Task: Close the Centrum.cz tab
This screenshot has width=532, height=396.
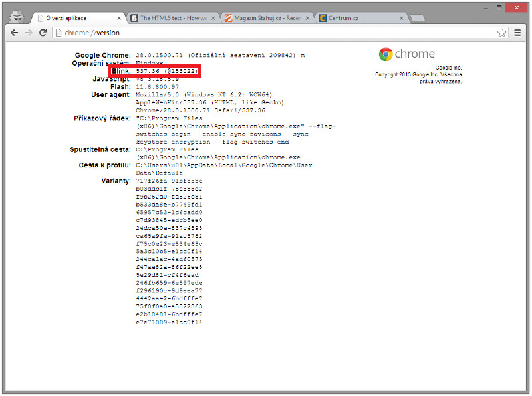Action: [x=402, y=19]
